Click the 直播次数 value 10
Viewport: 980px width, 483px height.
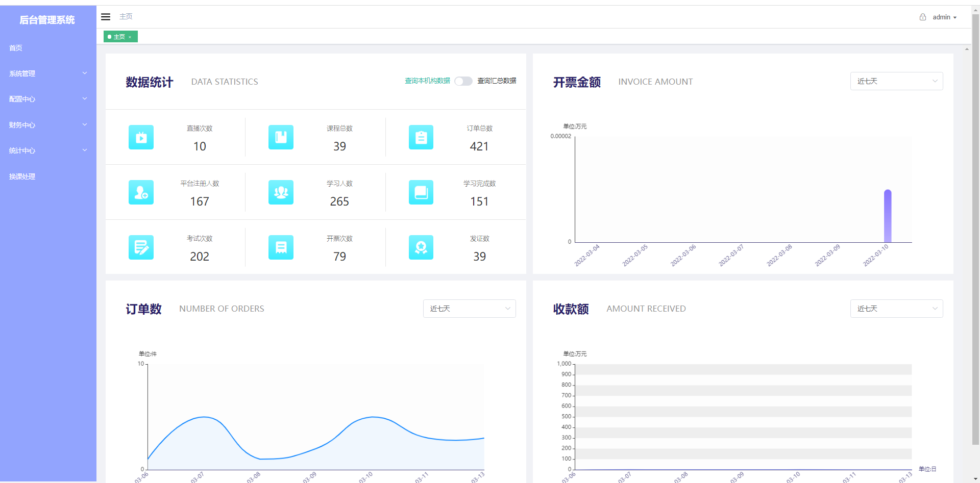[200, 147]
